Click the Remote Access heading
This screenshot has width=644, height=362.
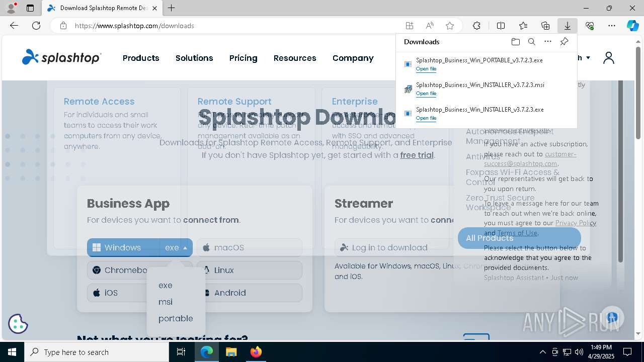coord(99,101)
